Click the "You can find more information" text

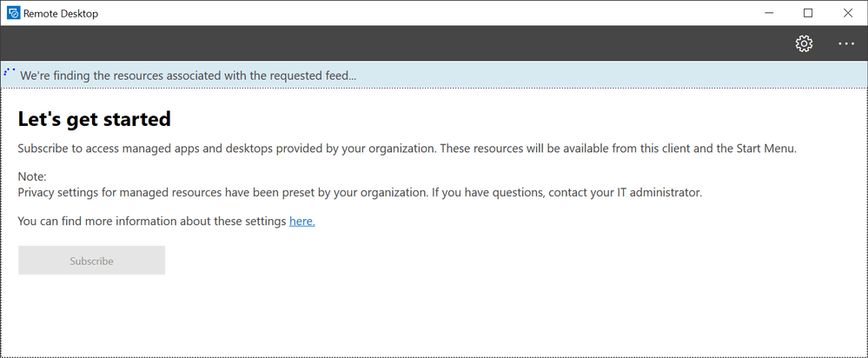pyautogui.click(x=152, y=222)
